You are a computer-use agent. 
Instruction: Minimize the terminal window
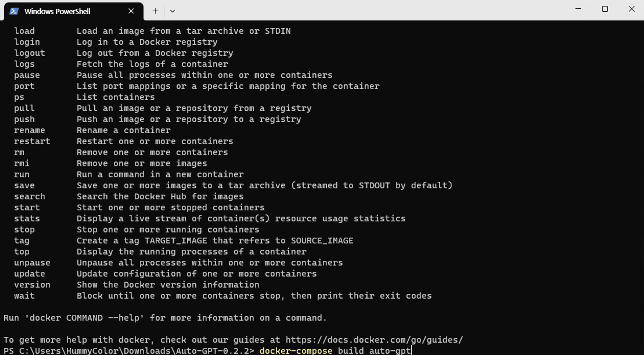point(578,9)
